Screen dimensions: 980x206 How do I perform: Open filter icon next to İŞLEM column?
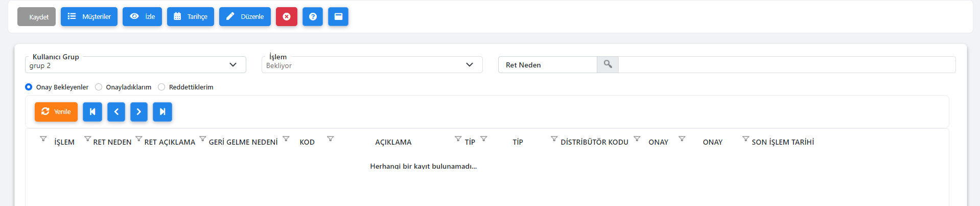(43, 139)
